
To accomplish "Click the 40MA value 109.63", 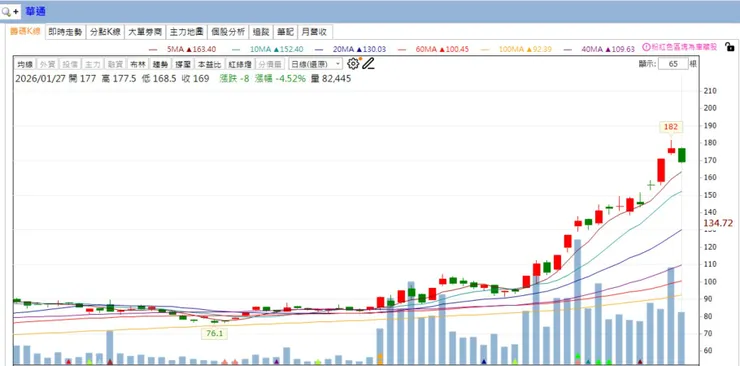I will (623, 49).
